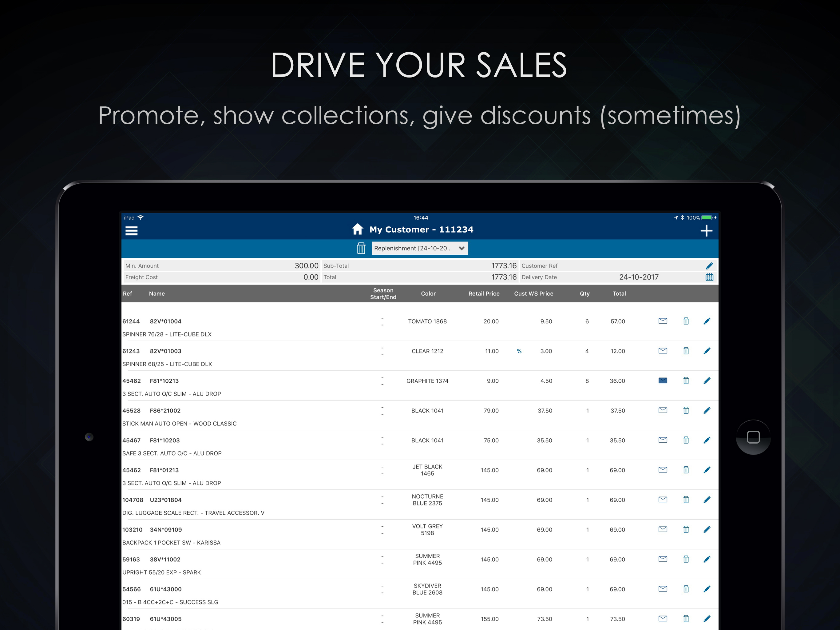This screenshot has width=840, height=630.
Task: Edit JET BLACK 1465 line item
Action: pos(707,470)
